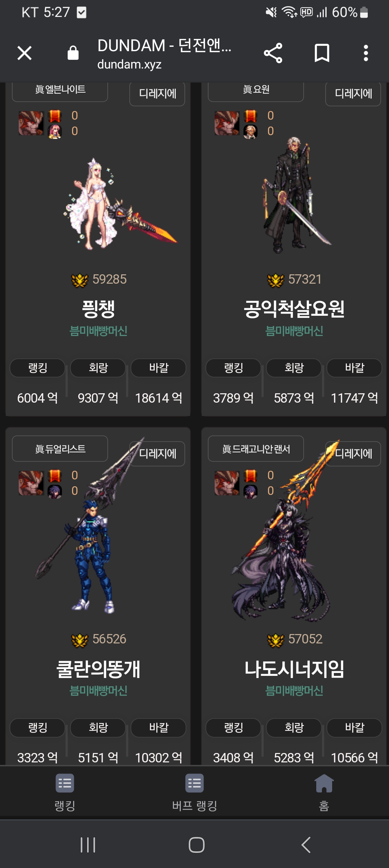
Task: Tap the 眞 듀얼리스트 class label
Action: click(60, 449)
